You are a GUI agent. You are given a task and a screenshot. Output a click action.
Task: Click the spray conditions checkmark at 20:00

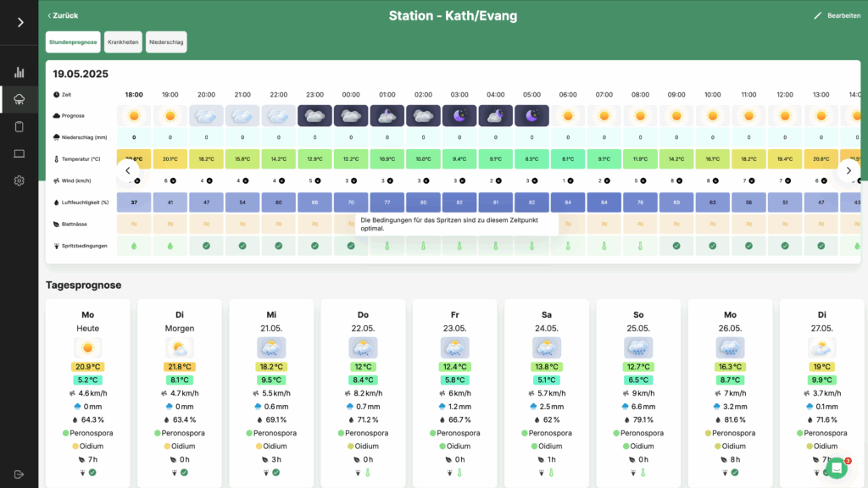(x=207, y=246)
